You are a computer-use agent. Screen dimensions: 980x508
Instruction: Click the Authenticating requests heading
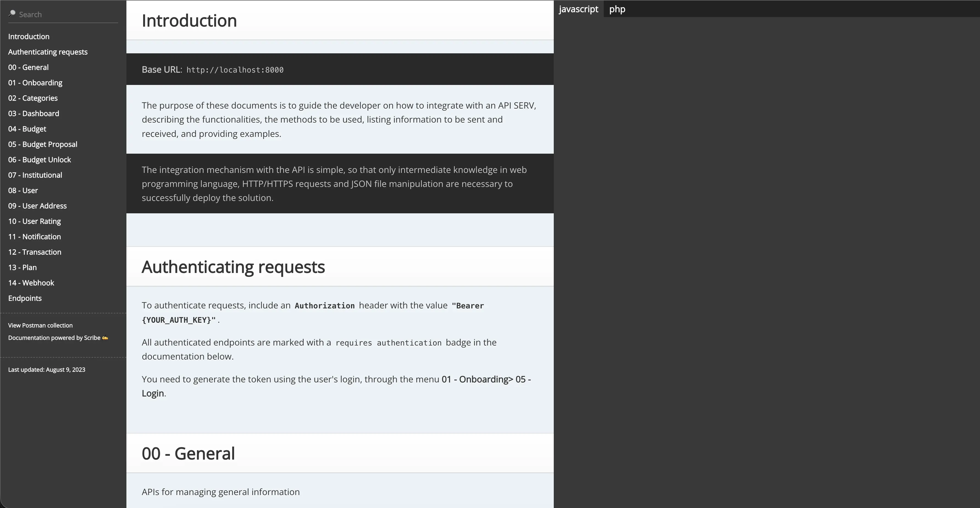[233, 267]
